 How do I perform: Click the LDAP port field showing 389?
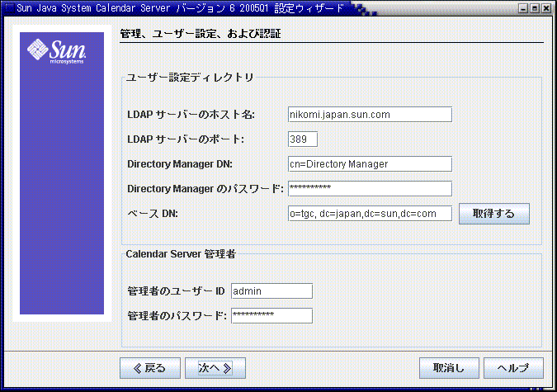pyautogui.click(x=303, y=139)
